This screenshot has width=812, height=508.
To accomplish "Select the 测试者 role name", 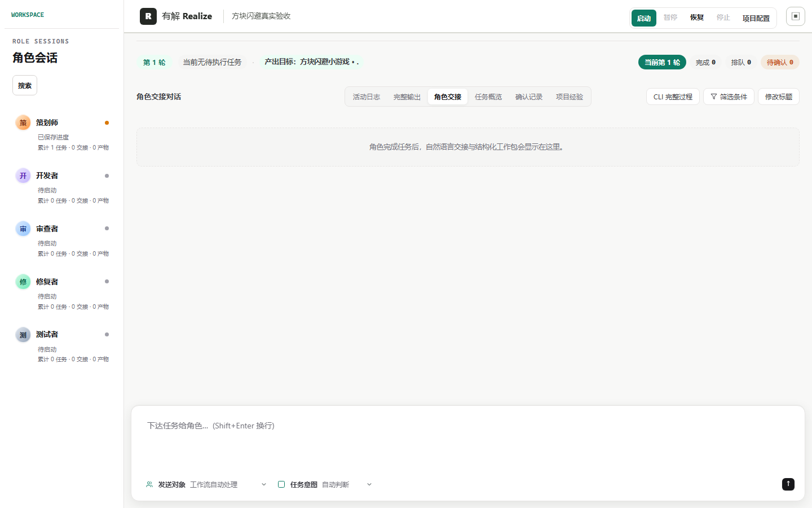I will 47,334.
